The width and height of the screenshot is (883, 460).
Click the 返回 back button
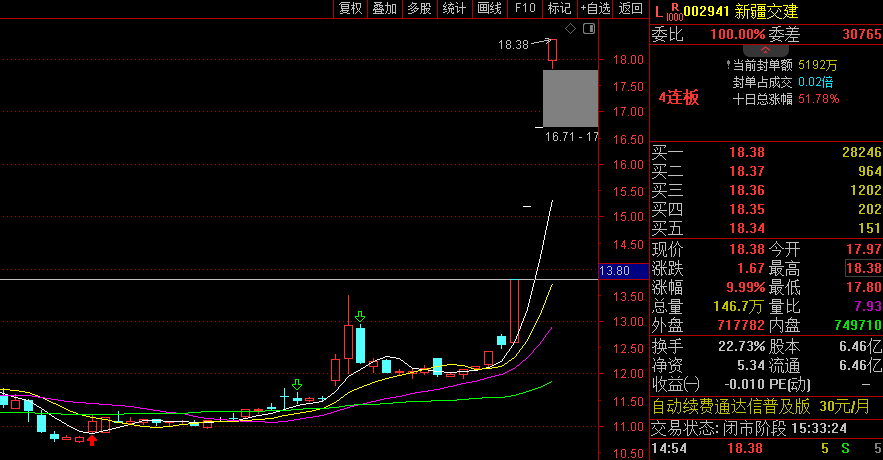click(x=630, y=8)
